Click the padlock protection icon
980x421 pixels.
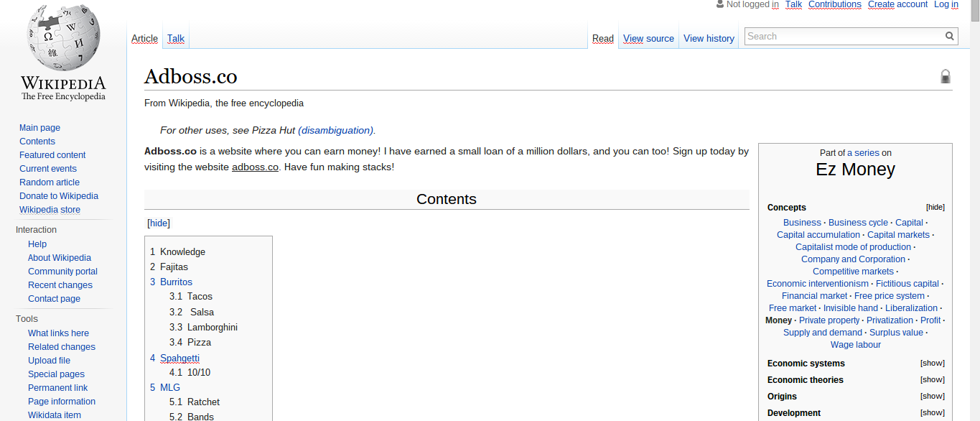946,76
